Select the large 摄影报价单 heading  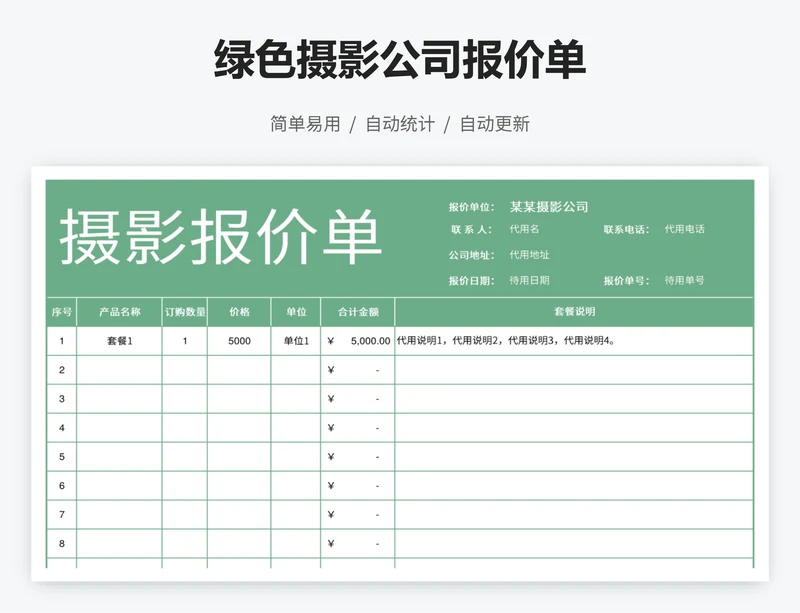[x=220, y=237]
